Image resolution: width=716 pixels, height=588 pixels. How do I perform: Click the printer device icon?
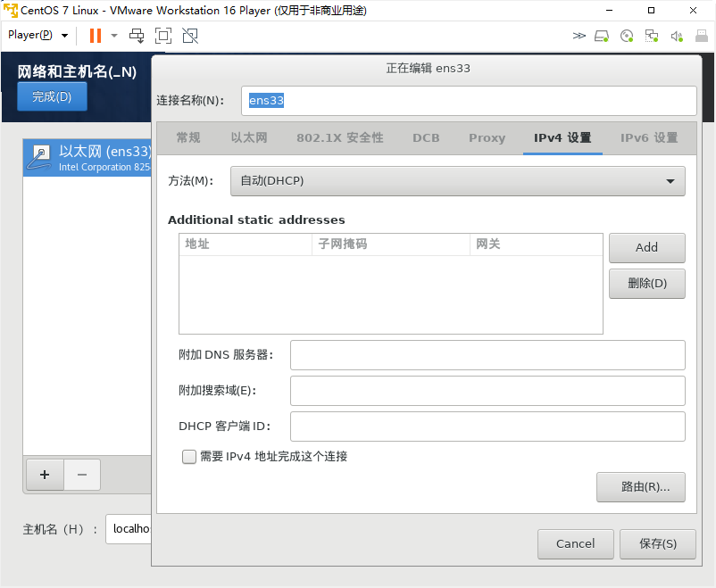pyautogui.click(x=702, y=36)
